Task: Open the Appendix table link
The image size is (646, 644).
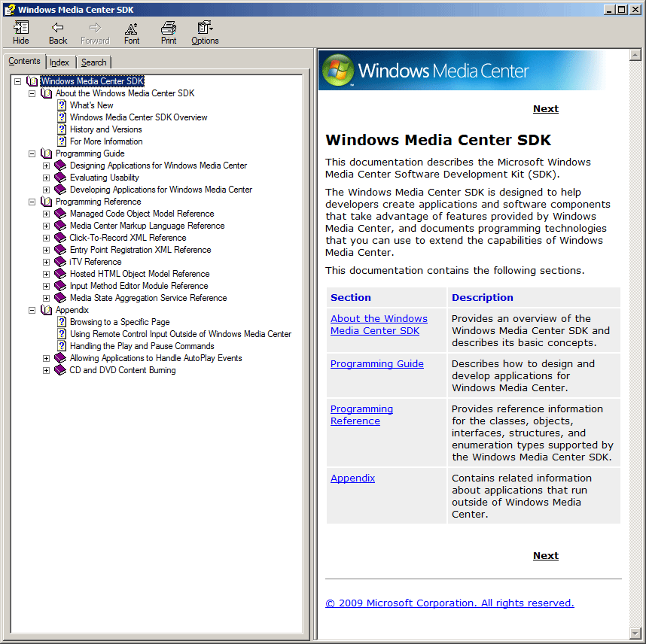Action: [x=352, y=478]
